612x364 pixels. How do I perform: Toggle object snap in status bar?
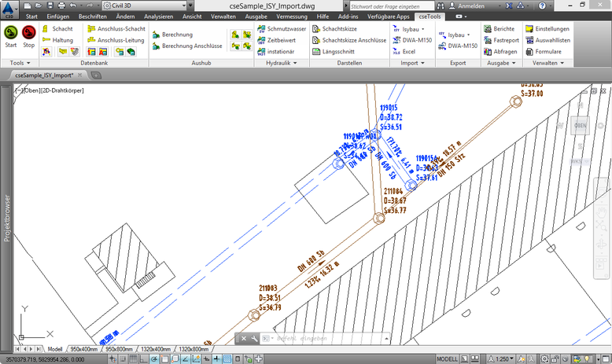pos(164,359)
